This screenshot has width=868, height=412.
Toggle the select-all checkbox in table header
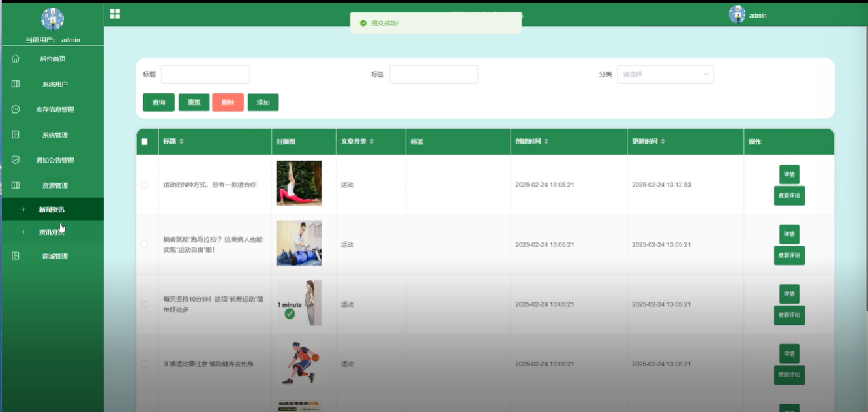click(x=145, y=142)
